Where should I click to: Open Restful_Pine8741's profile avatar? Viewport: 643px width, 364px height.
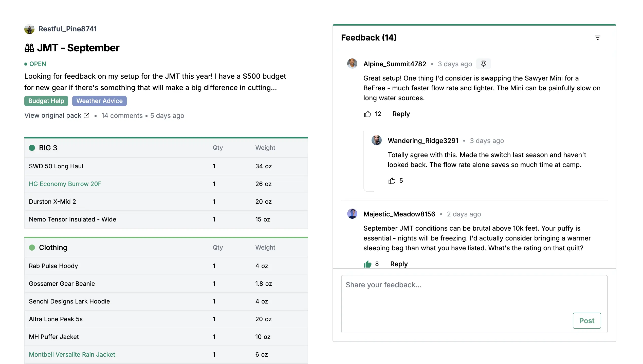[29, 29]
